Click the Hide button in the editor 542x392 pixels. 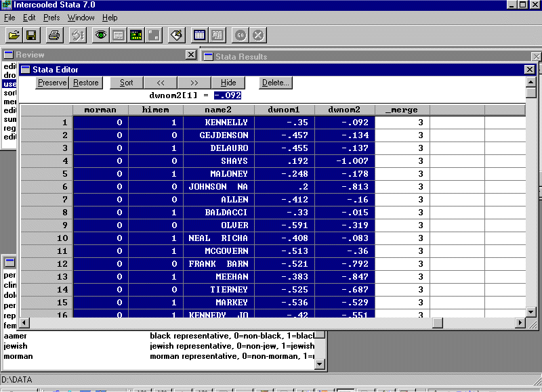[228, 83]
